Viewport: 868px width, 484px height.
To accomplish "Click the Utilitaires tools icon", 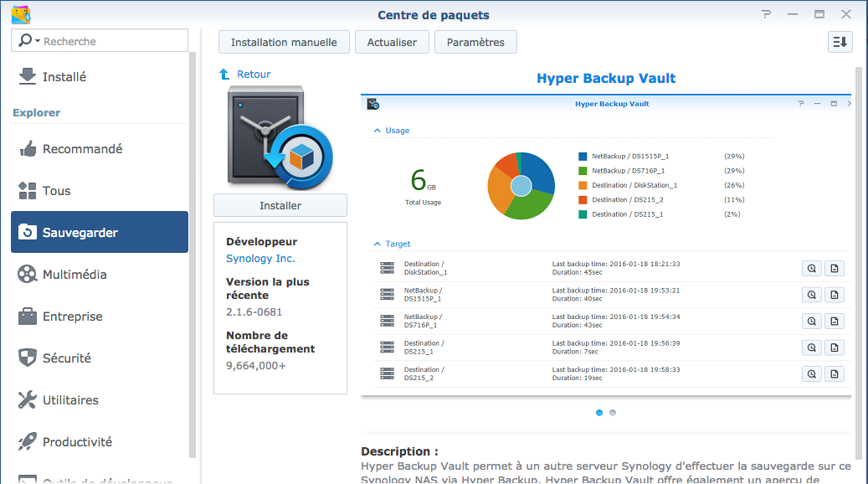I will point(27,399).
